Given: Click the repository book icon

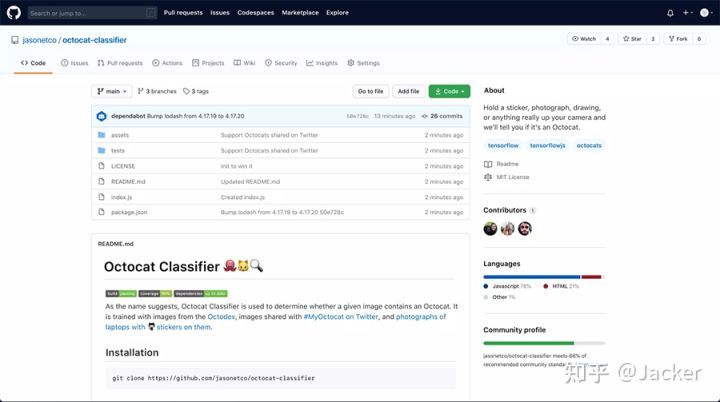Looking at the screenshot, I should tap(15, 40).
